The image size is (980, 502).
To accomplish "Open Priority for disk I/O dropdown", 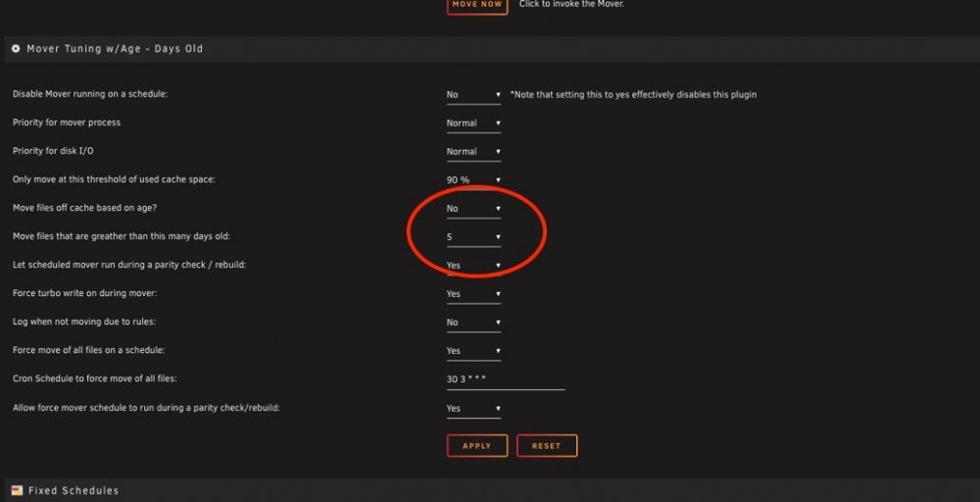I will point(473,152).
